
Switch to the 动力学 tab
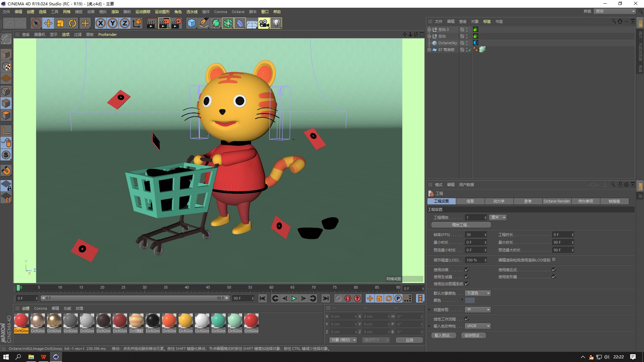(499, 201)
